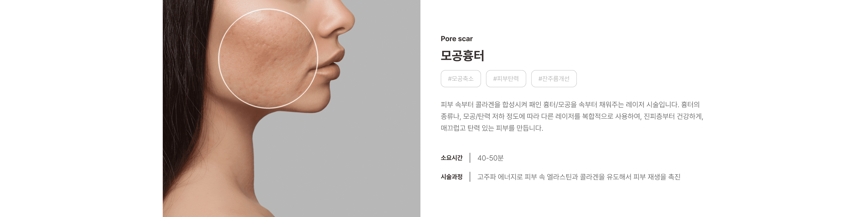Click the line 매끄럽고 탄력 있는 피부를 만듭니다
Viewport: 868px width, 217px height.
(x=492, y=128)
